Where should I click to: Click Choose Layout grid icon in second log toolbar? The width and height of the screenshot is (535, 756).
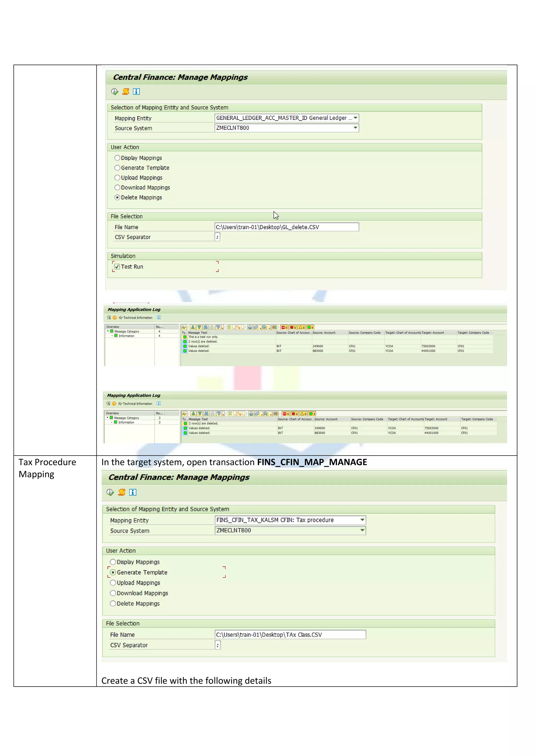[x=276, y=414]
